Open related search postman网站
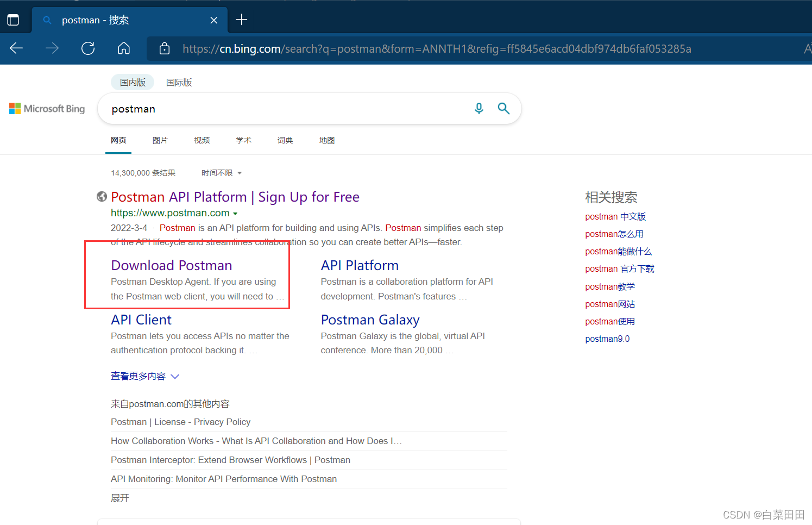 610,304
